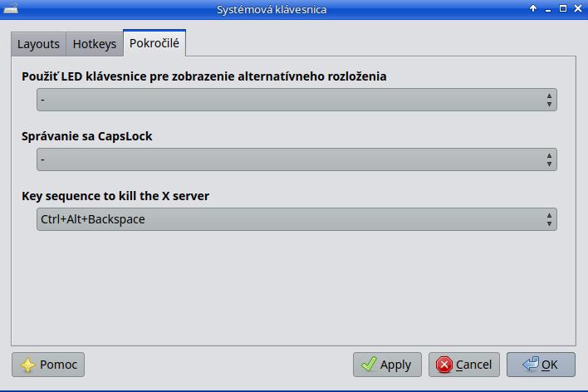Screen dimensions: 588x392
Task: Minimize the Systémová klávesnica window
Action: (547, 9)
